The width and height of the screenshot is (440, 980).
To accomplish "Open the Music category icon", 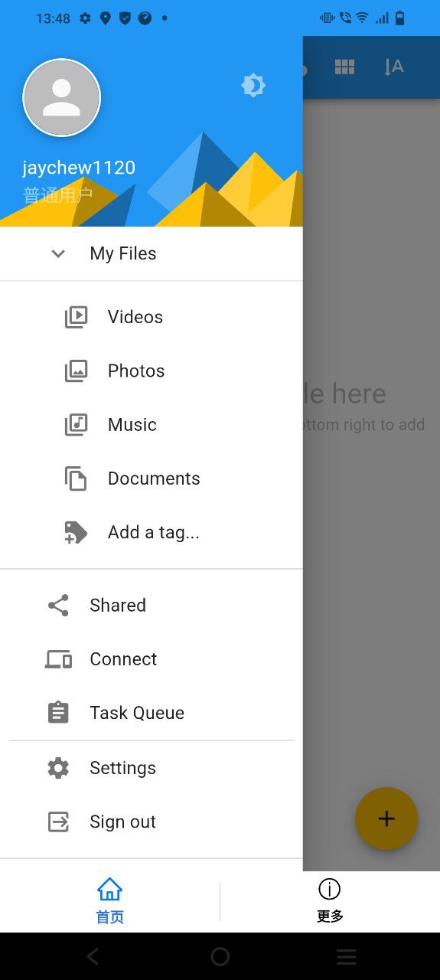I will [76, 424].
